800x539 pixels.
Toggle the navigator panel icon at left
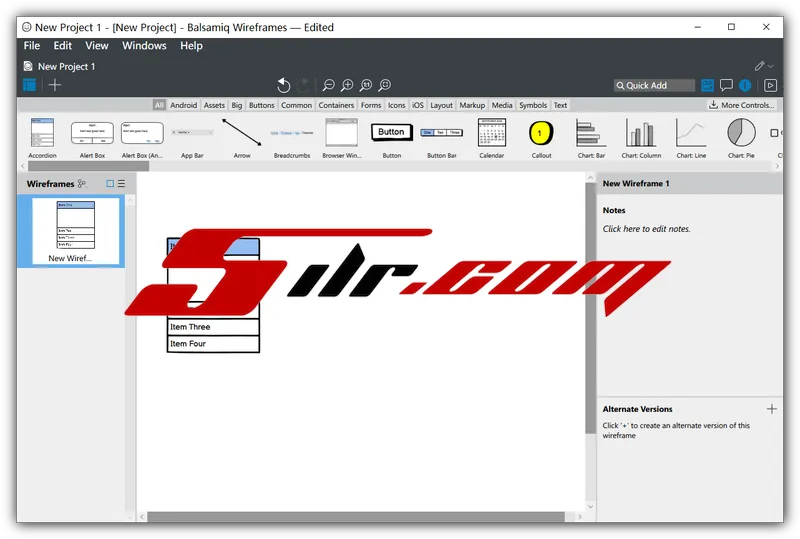[29, 85]
